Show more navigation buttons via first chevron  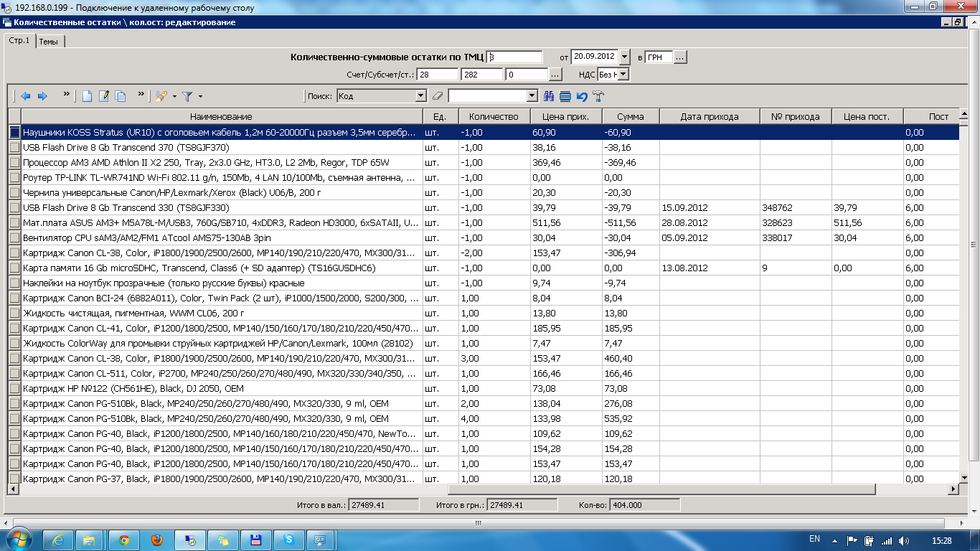point(67,94)
